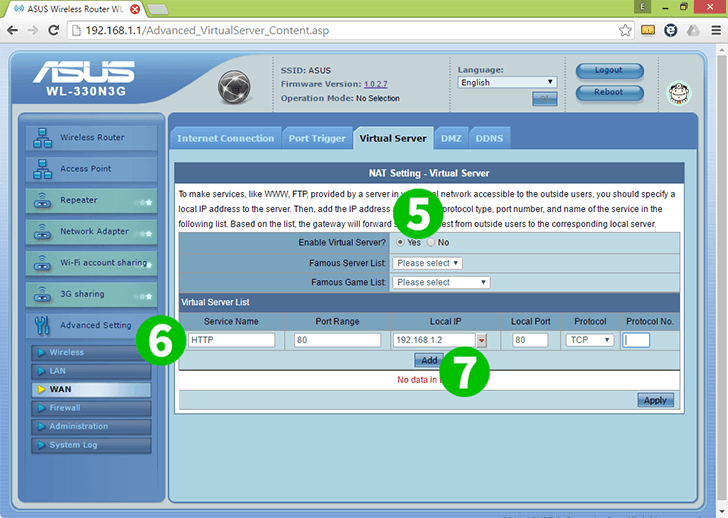Screen dimensions: 728x518
Task: Click the Network Adapter mode icon
Action: point(42,232)
